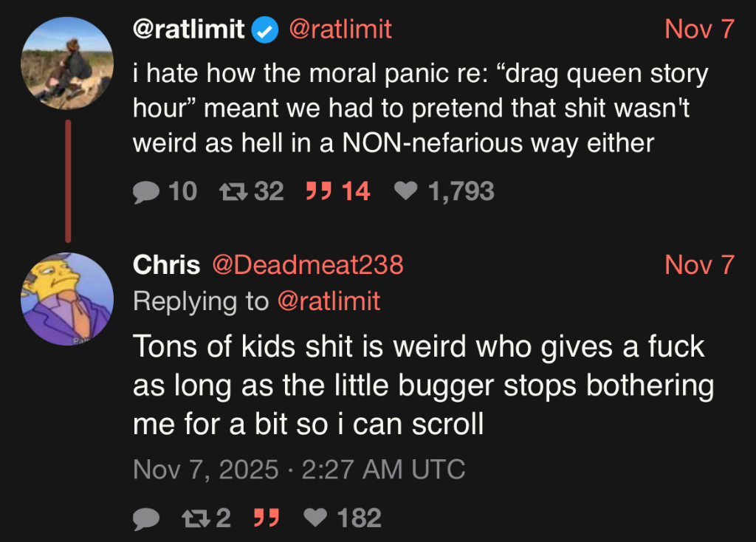Click @ratlimit in the 'Replying to' line

click(329, 301)
